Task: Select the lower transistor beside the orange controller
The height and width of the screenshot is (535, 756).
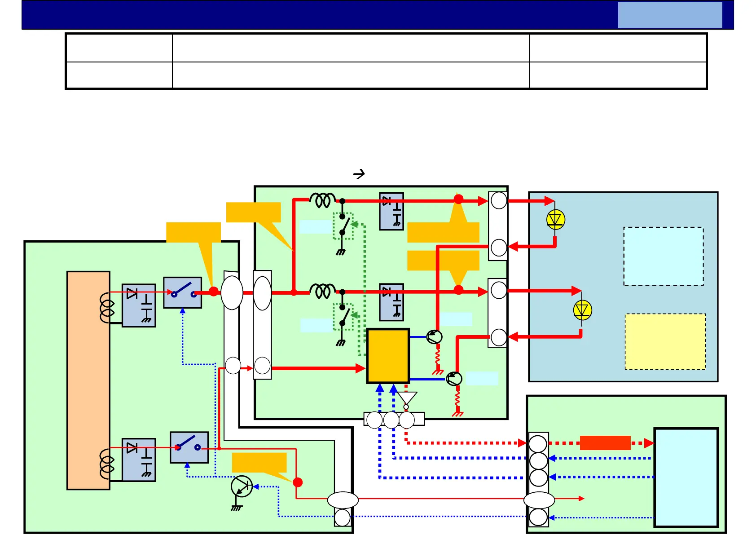Action: coord(454,379)
